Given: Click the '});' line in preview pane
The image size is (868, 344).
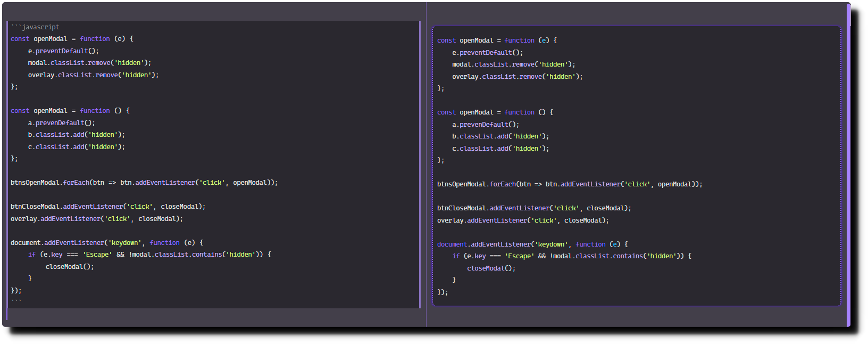Looking at the screenshot, I should (443, 292).
